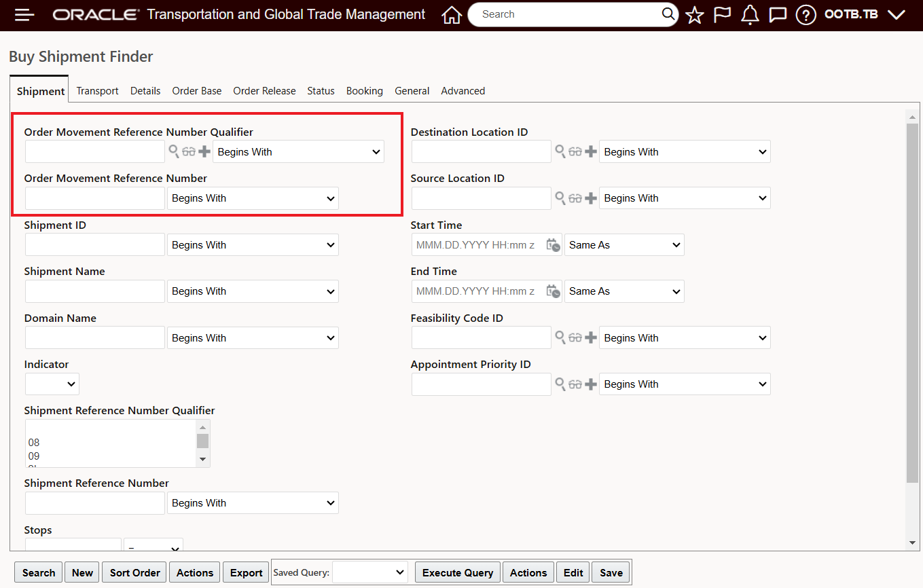Switch to the Transport tab

click(x=97, y=91)
